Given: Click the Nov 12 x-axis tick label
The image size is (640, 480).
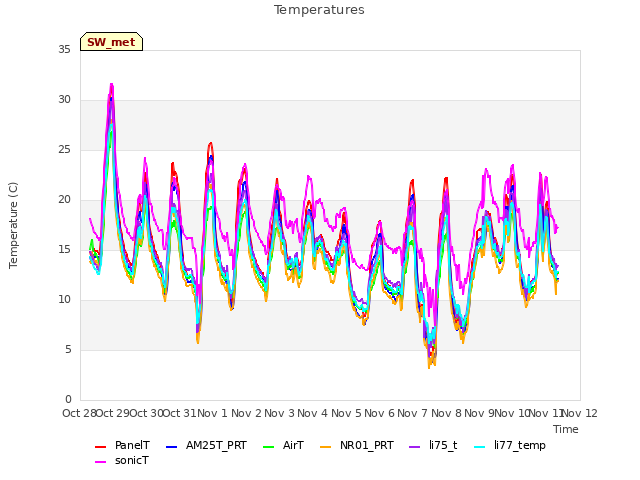Looking at the screenshot, I should point(580,413).
